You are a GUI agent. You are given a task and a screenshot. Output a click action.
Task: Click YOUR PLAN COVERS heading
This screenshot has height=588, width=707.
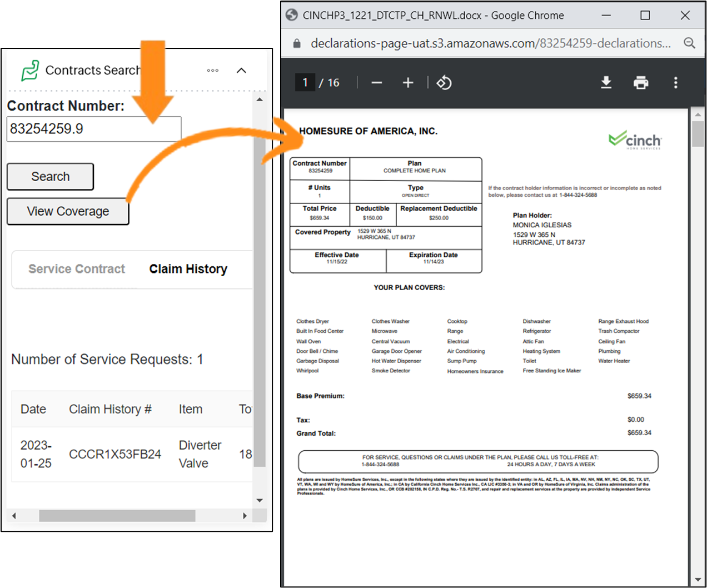pos(409,287)
